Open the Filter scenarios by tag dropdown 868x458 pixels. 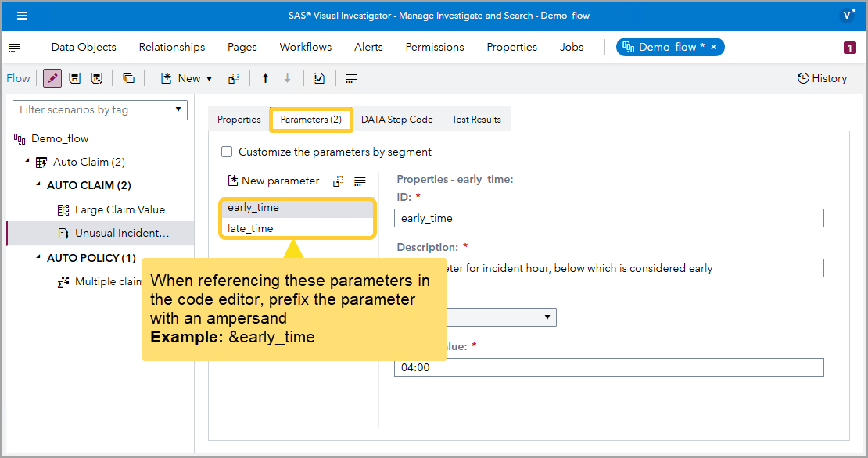(179, 109)
